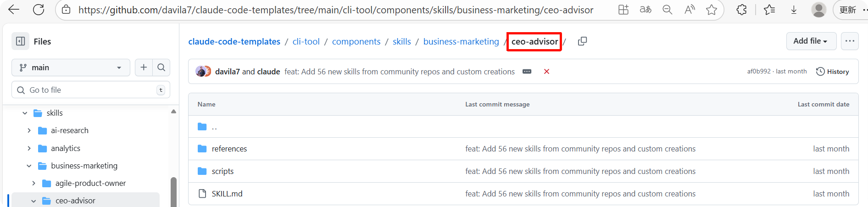This screenshot has height=207, width=868.
Task: Refresh the browser page
Action: point(39,10)
